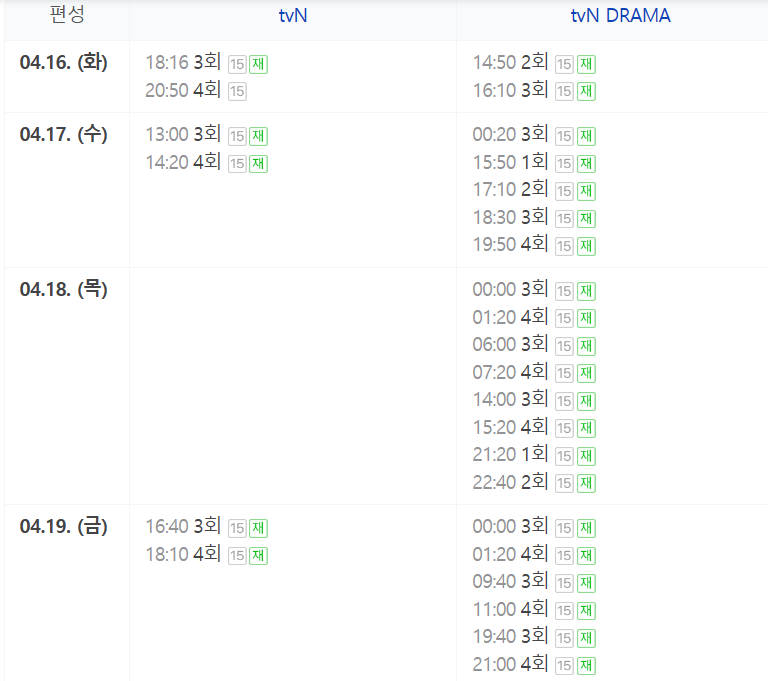
Task: Click the 15 badge beside 15:20 4회
Action: 564,429
